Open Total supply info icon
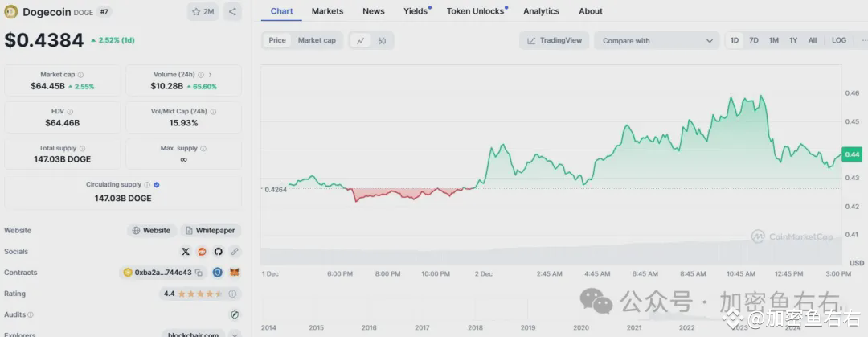The width and height of the screenshot is (868, 337). pos(83,149)
